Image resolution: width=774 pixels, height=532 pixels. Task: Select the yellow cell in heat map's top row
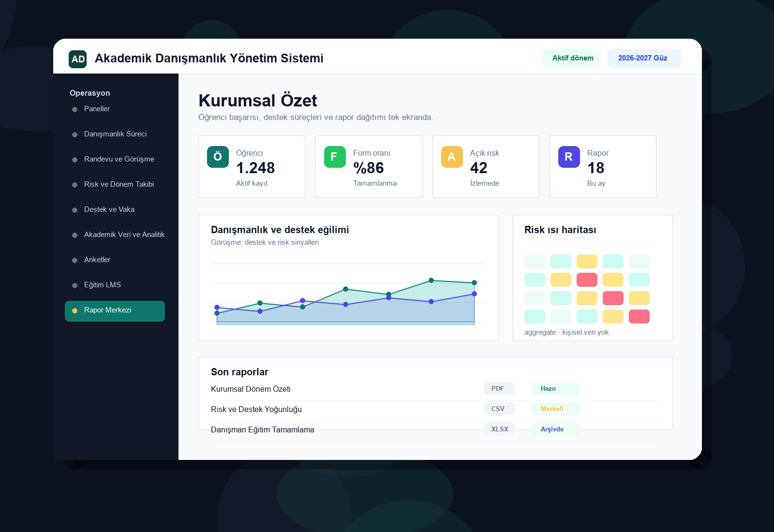click(x=587, y=262)
